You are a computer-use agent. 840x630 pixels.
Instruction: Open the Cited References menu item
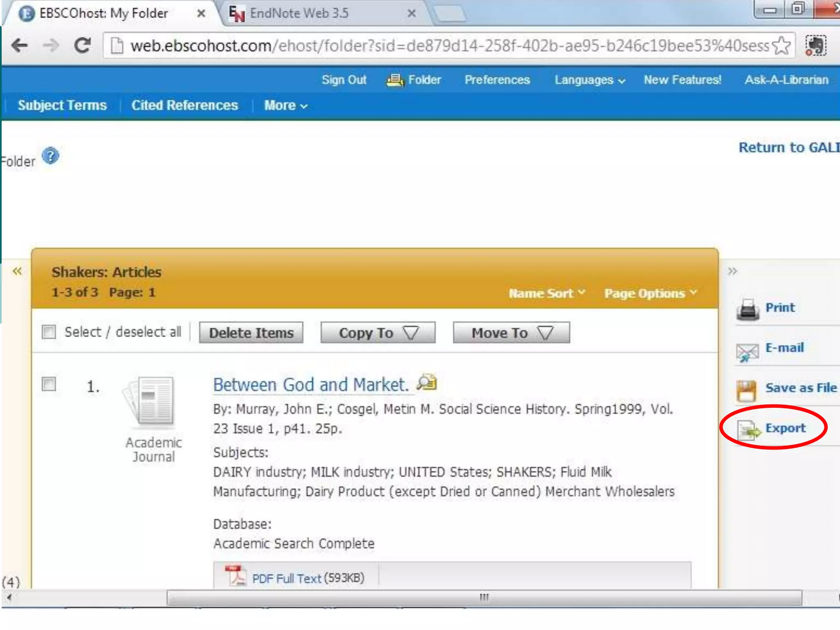point(185,105)
